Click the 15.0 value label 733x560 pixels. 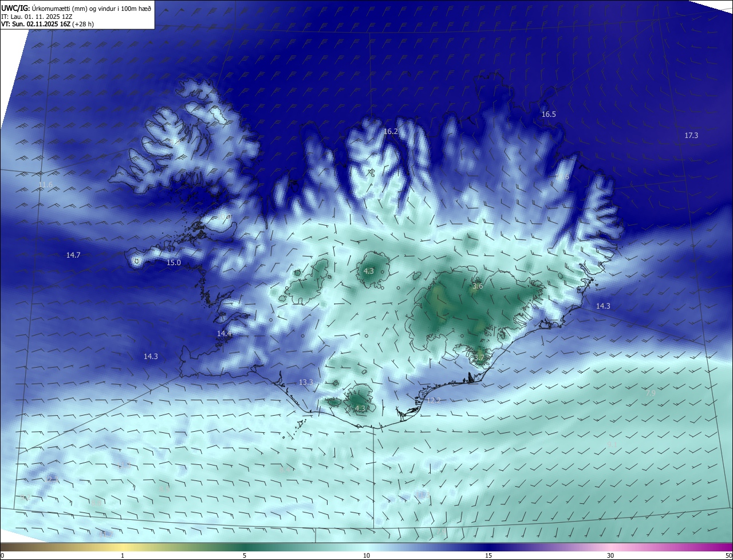pos(174,263)
